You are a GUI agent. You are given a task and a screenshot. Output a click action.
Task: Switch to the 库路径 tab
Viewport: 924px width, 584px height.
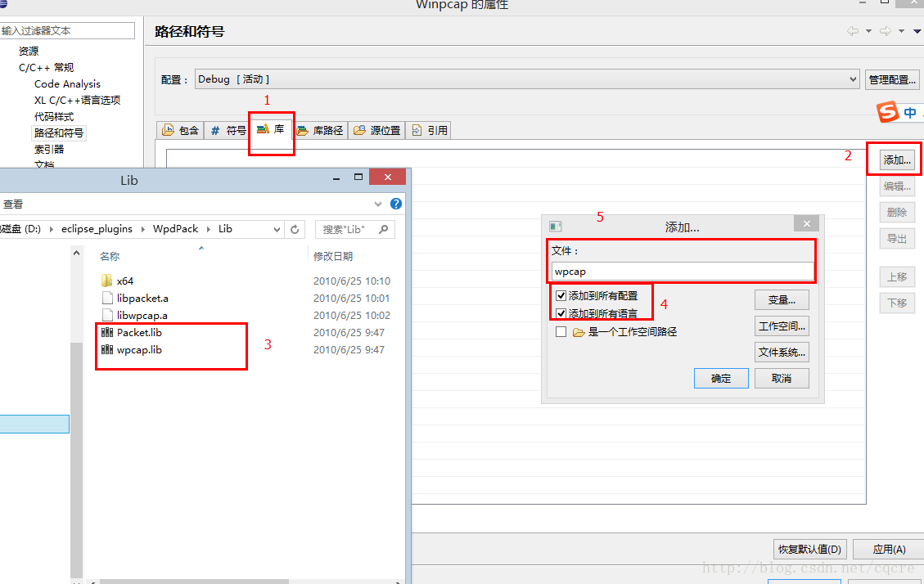tap(319, 130)
